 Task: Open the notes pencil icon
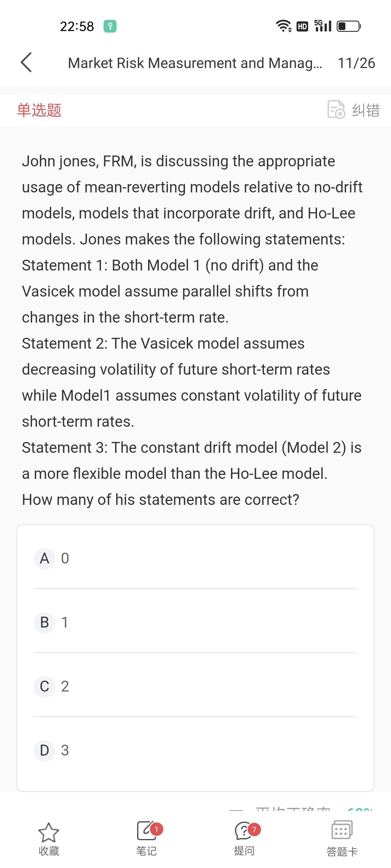click(146, 831)
